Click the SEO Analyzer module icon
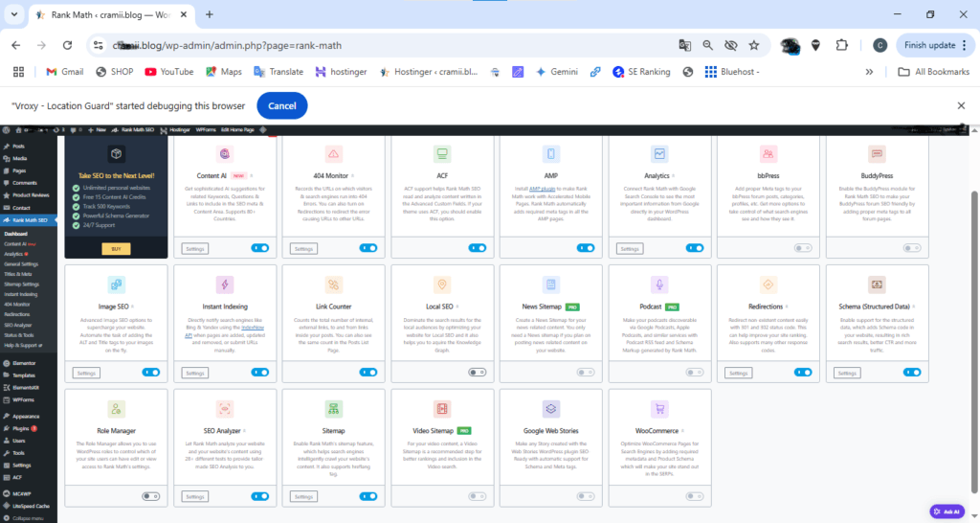 pos(225,409)
